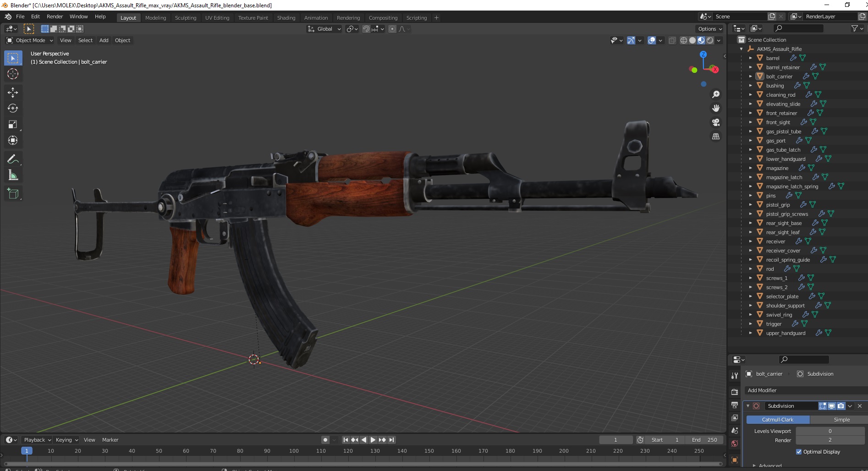Click the Levels Viewport value field

pyautogui.click(x=830, y=431)
